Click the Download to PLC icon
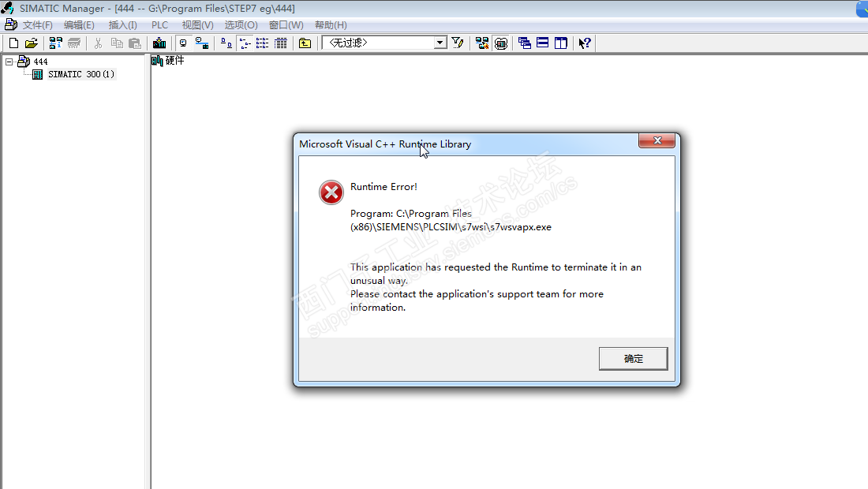Image resolution: width=868 pixels, height=489 pixels. [x=159, y=43]
